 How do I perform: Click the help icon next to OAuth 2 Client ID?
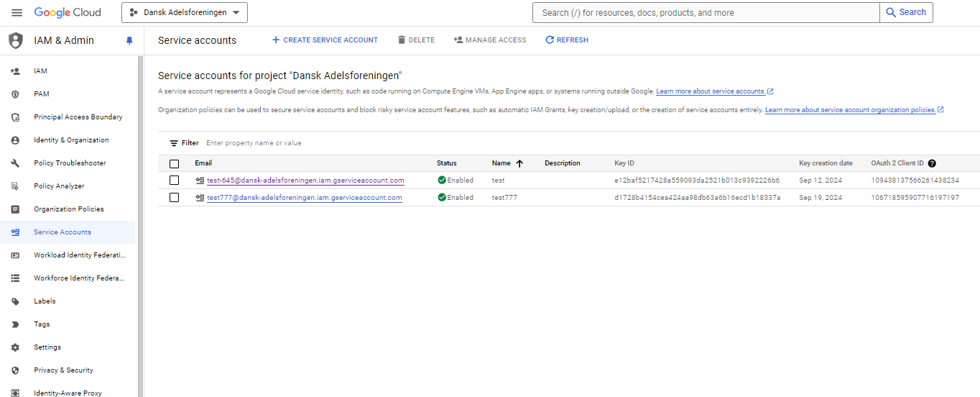point(932,163)
